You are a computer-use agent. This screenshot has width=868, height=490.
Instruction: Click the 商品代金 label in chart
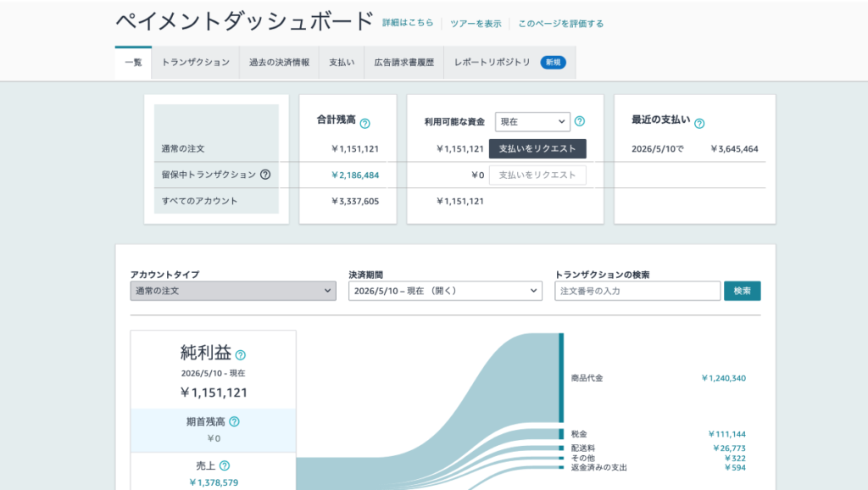coord(587,378)
